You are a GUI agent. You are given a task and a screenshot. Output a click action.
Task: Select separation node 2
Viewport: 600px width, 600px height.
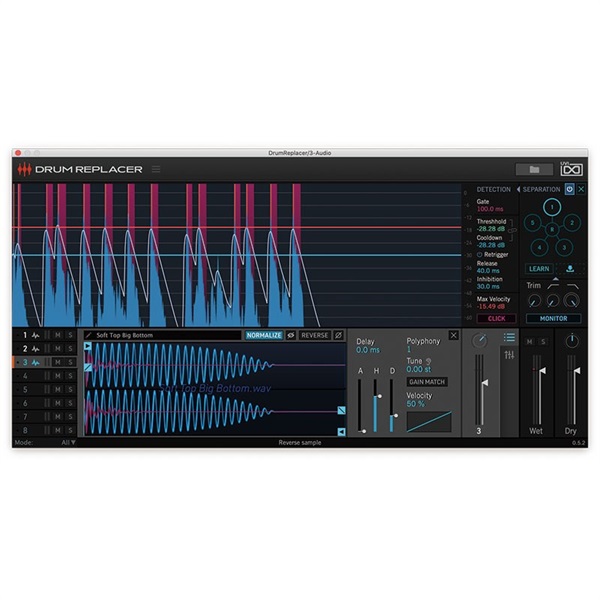[x=571, y=222]
